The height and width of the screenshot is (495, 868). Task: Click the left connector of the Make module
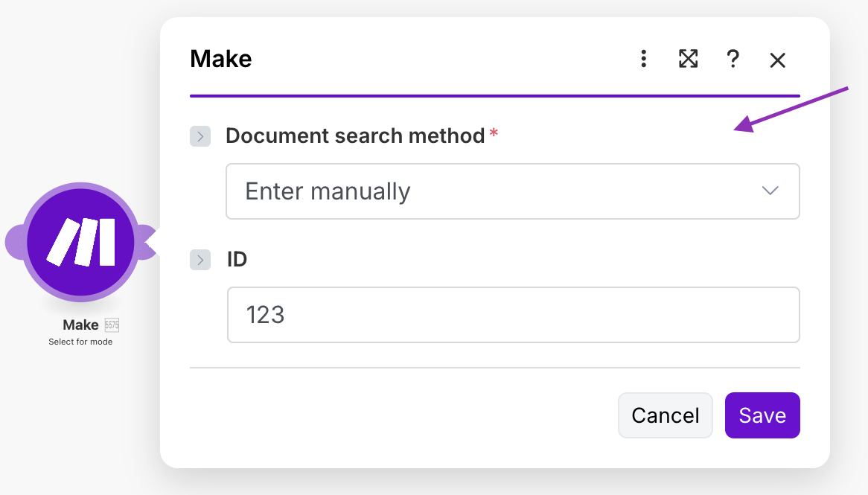pos(14,243)
